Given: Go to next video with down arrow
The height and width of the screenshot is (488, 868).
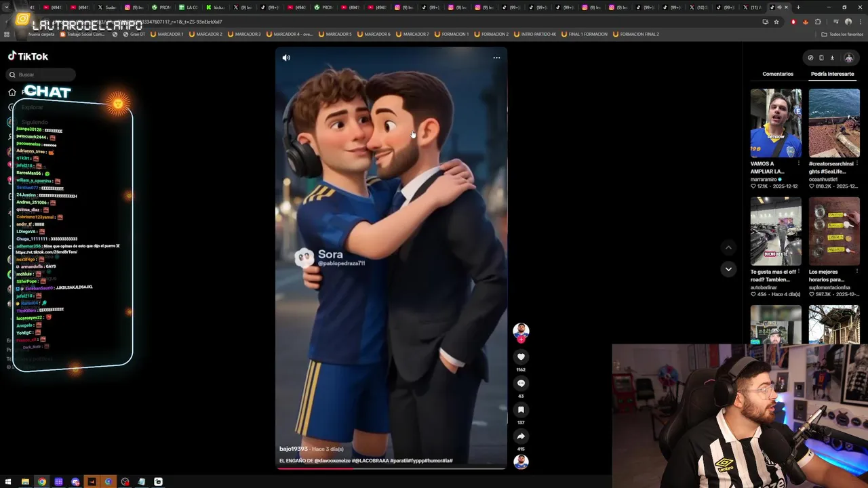Looking at the screenshot, I should tap(728, 269).
